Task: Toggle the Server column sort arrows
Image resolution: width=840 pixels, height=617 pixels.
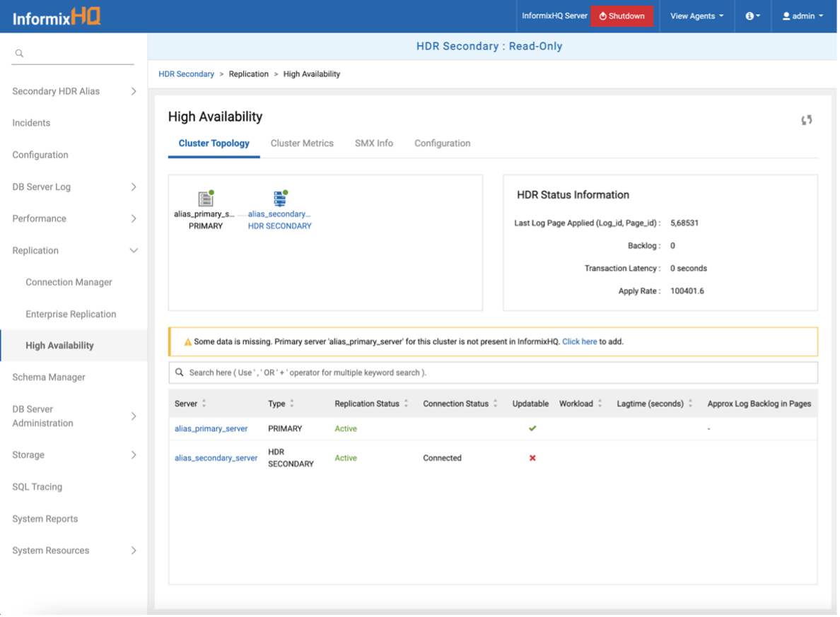Action: coord(202,403)
